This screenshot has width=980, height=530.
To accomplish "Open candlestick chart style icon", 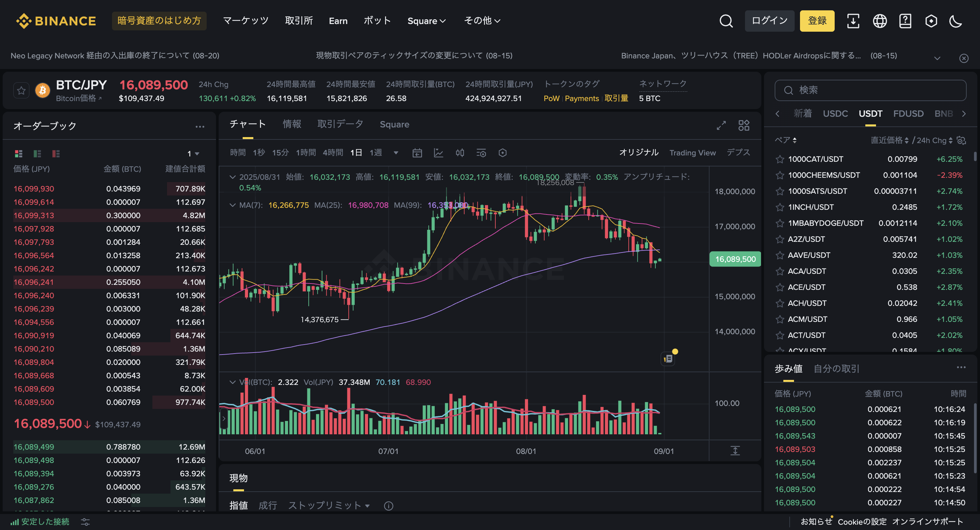I will 460,153.
